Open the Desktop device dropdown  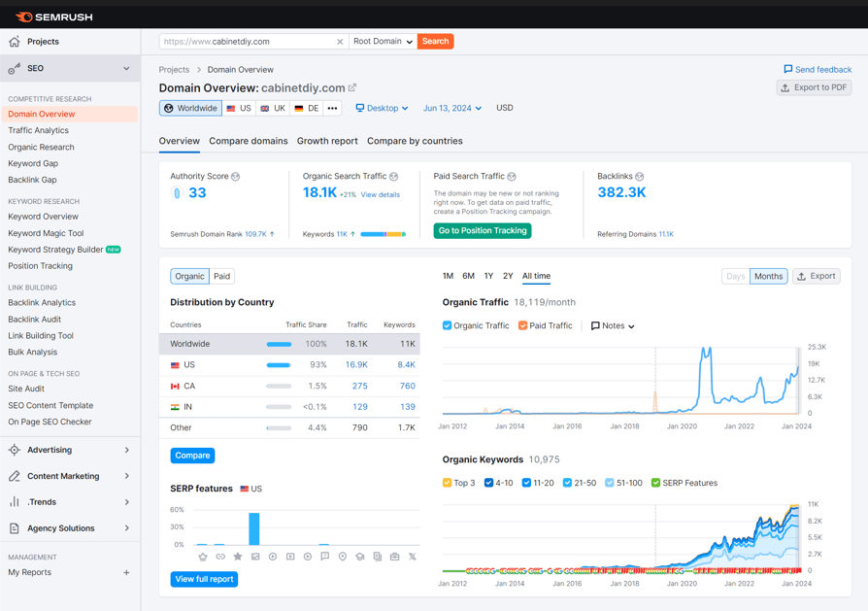[x=382, y=108]
